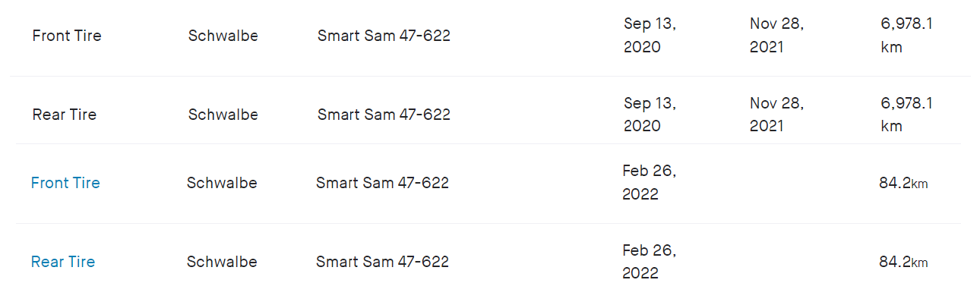The width and height of the screenshot is (980, 305).
Task: Select Smart Sam 47-622 in black Rear Tire row
Action: coord(384,115)
